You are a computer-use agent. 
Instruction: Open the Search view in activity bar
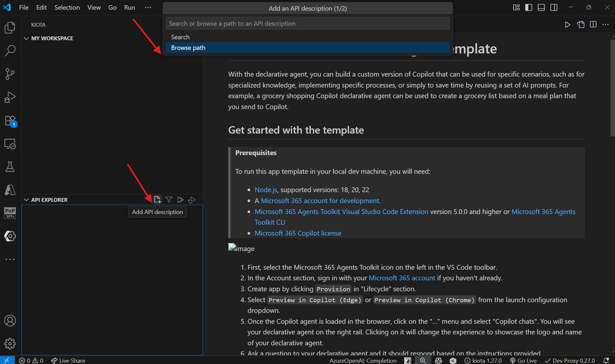point(10,51)
